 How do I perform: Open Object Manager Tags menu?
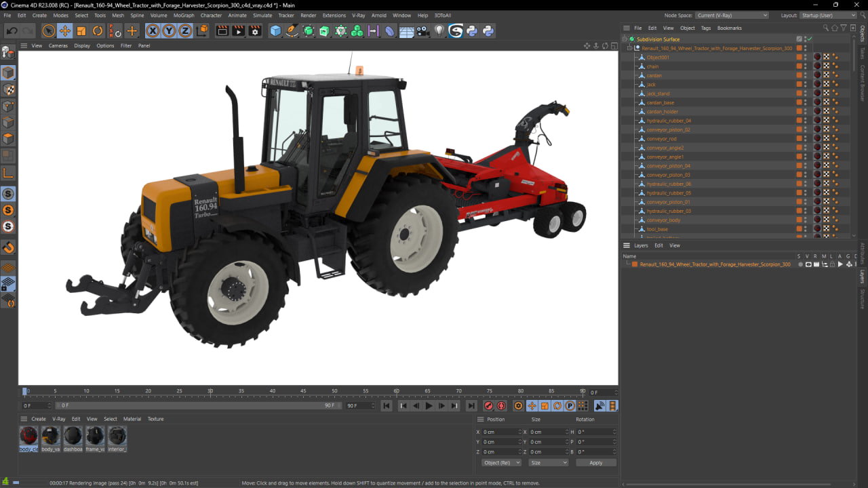pyautogui.click(x=706, y=28)
